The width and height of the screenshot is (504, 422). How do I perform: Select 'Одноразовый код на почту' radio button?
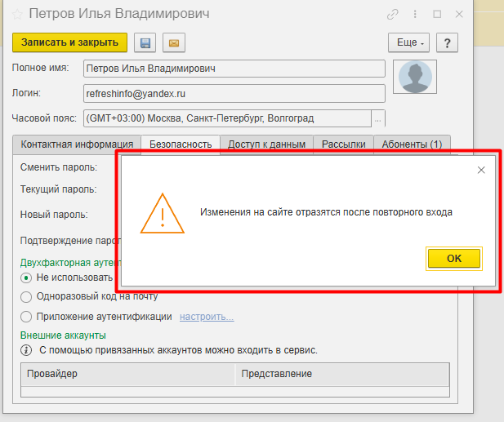click(x=26, y=297)
